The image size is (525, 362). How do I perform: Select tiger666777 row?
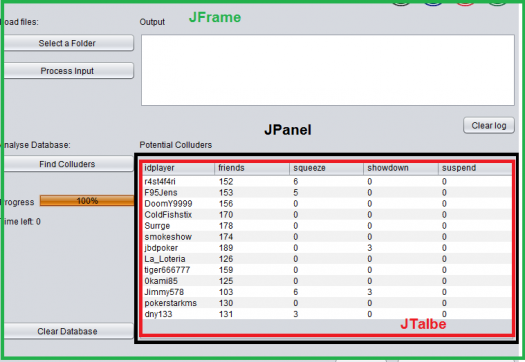click(x=327, y=270)
